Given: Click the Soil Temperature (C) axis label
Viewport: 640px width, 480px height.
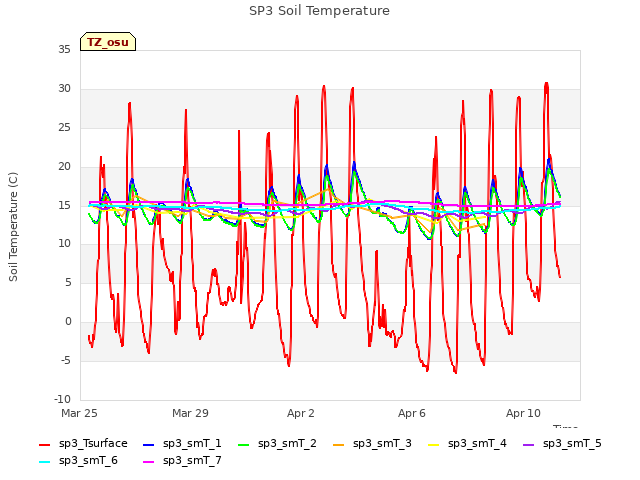Looking at the screenshot, I should [x=13, y=227].
